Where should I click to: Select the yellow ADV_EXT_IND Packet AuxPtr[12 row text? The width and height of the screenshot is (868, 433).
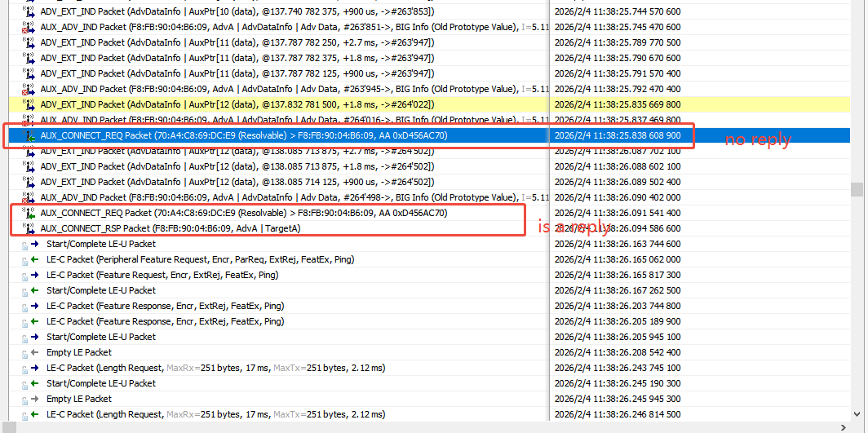pos(237,104)
